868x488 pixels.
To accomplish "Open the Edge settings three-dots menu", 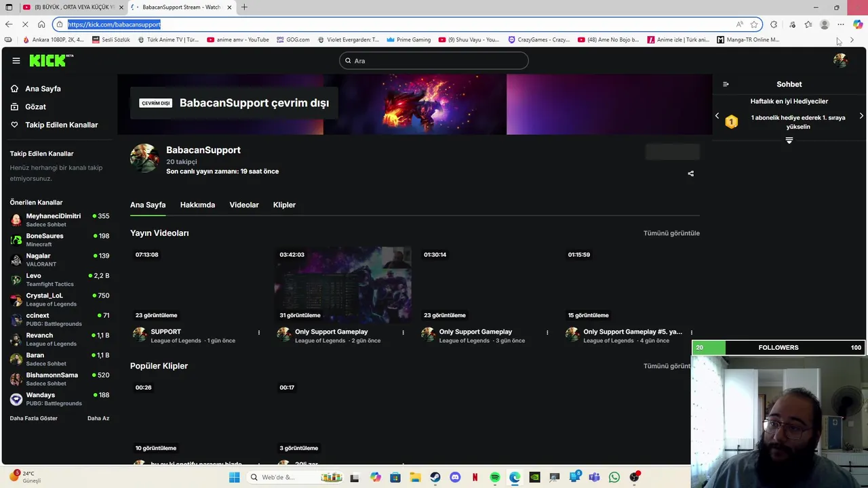I will [x=841, y=24].
